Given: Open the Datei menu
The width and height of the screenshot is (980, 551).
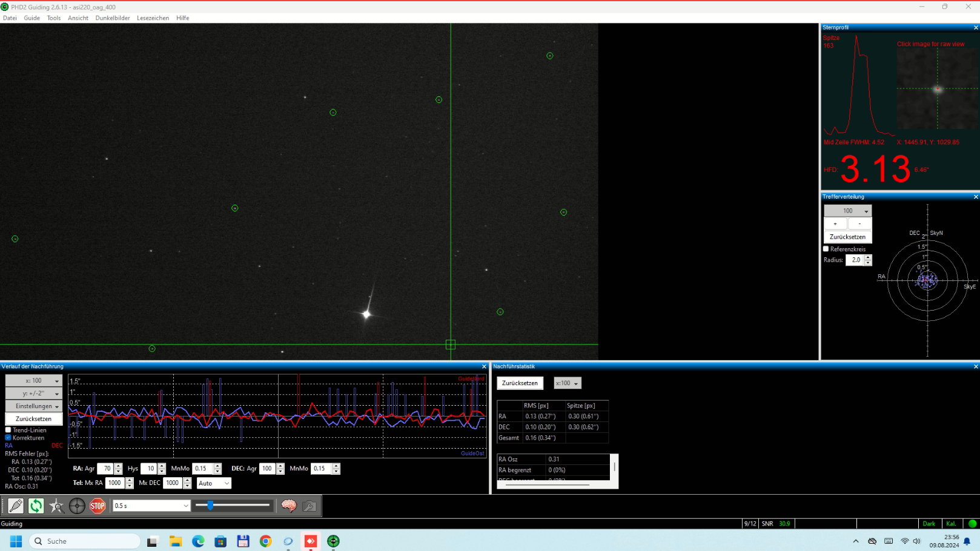Looking at the screenshot, I should coord(10,18).
